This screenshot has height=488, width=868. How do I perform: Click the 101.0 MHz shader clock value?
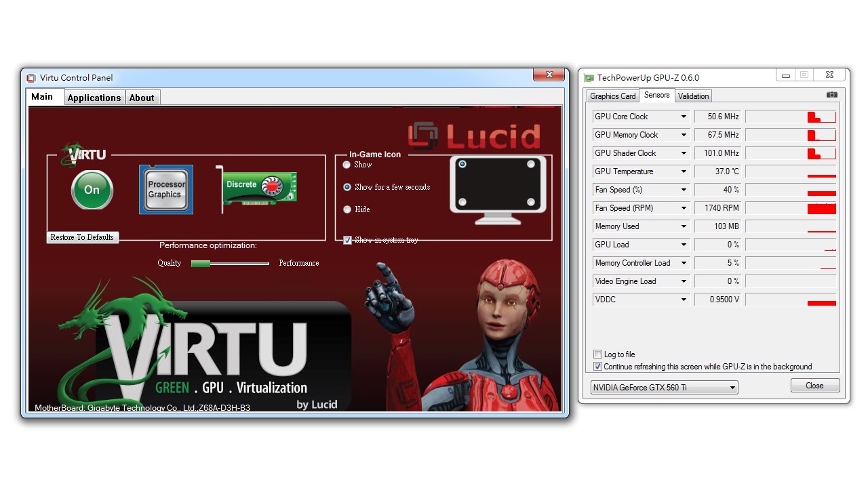point(717,153)
